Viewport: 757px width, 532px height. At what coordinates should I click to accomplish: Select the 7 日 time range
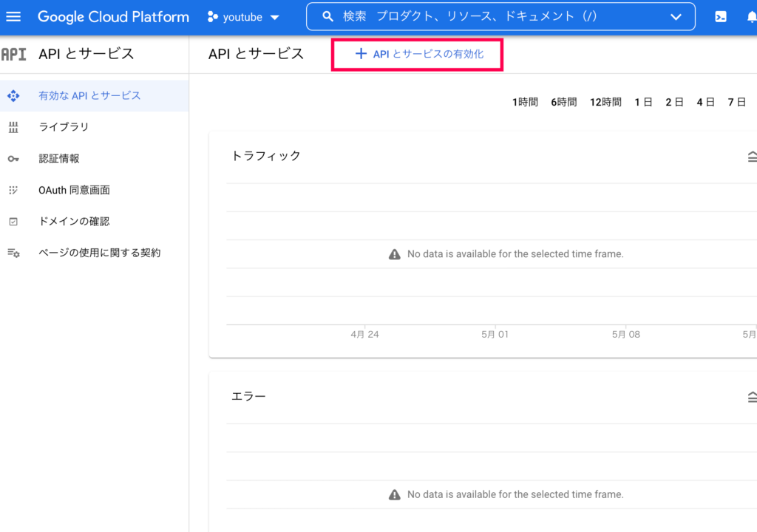[737, 102]
